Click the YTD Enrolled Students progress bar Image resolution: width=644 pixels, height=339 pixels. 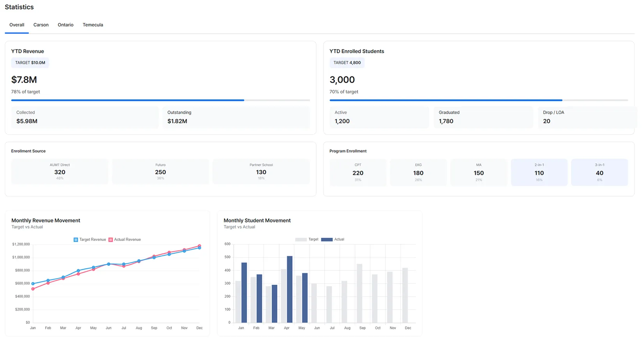click(479, 100)
